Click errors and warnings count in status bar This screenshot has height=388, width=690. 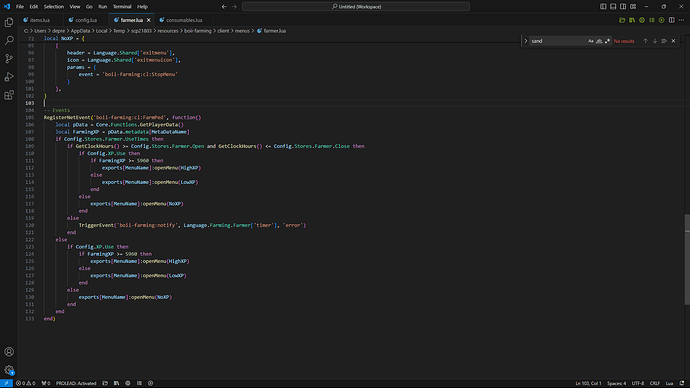26,383
